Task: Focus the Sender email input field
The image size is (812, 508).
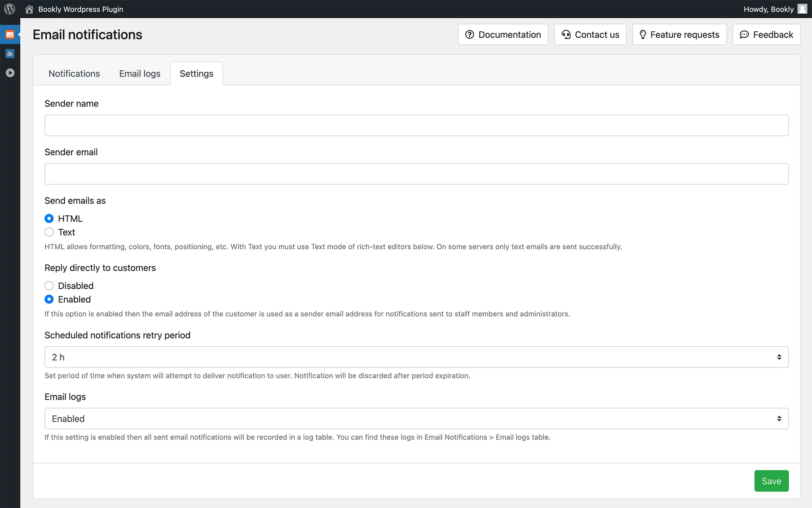Action: pyautogui.click(x=416, y=174)
